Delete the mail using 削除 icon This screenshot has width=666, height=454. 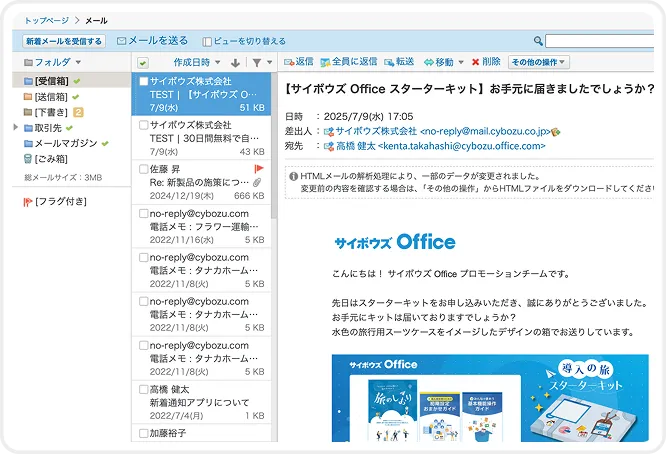pyautogui.click(x=486, y=62)
